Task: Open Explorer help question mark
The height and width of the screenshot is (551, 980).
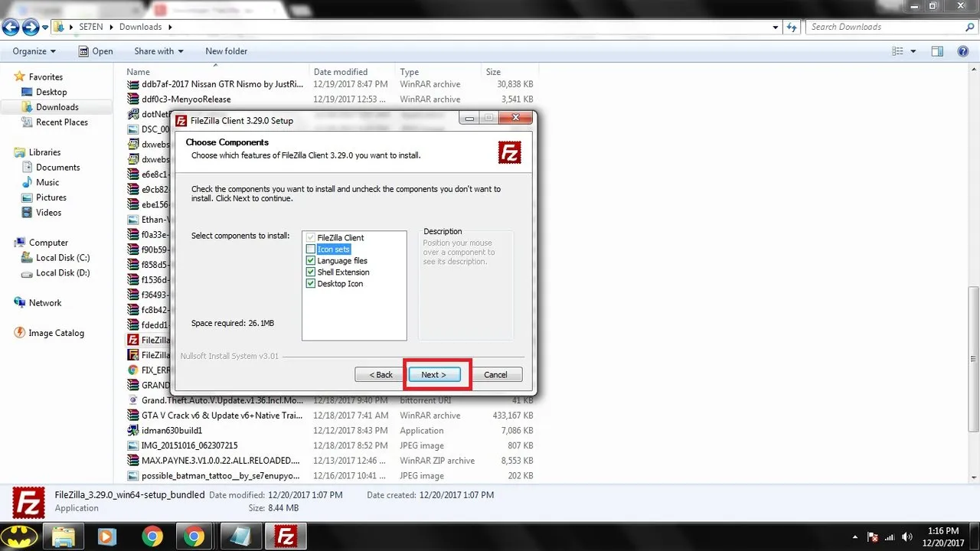Action: 964,51
